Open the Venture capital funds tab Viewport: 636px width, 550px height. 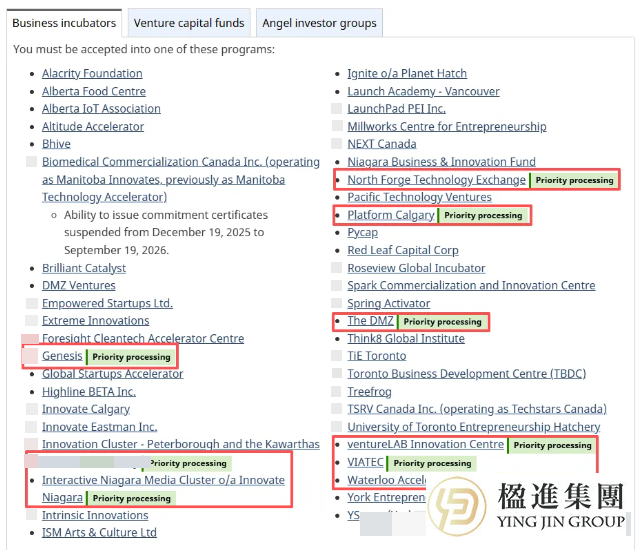point(189,23)
